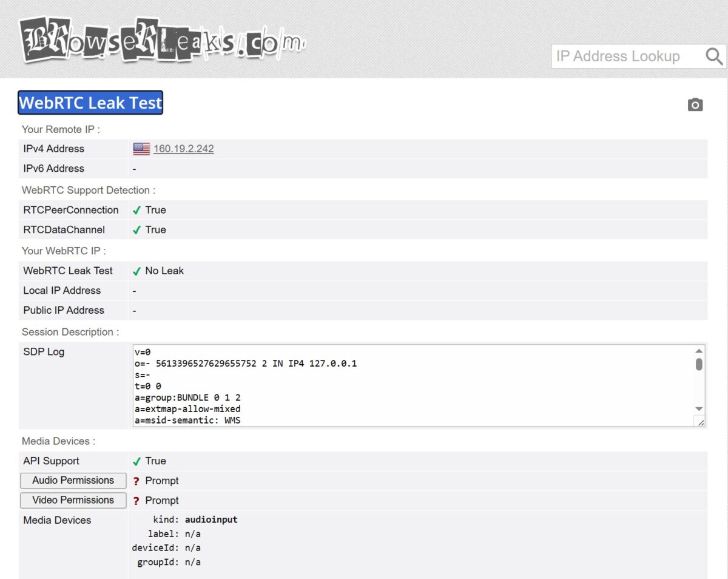Click 'WebRTC Support Detection :' section label
This screenshot has width=728, height=579.
[89, 190]
